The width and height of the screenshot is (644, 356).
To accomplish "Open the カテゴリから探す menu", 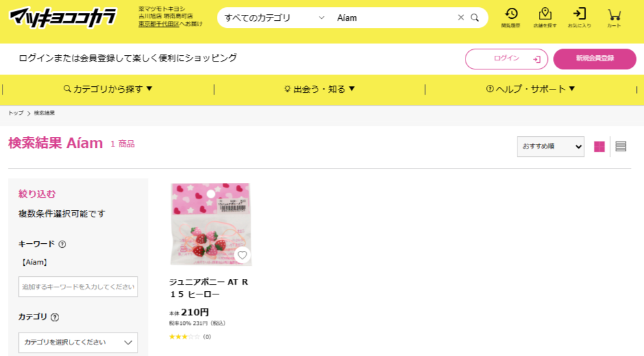I will [x=108, y=89].
